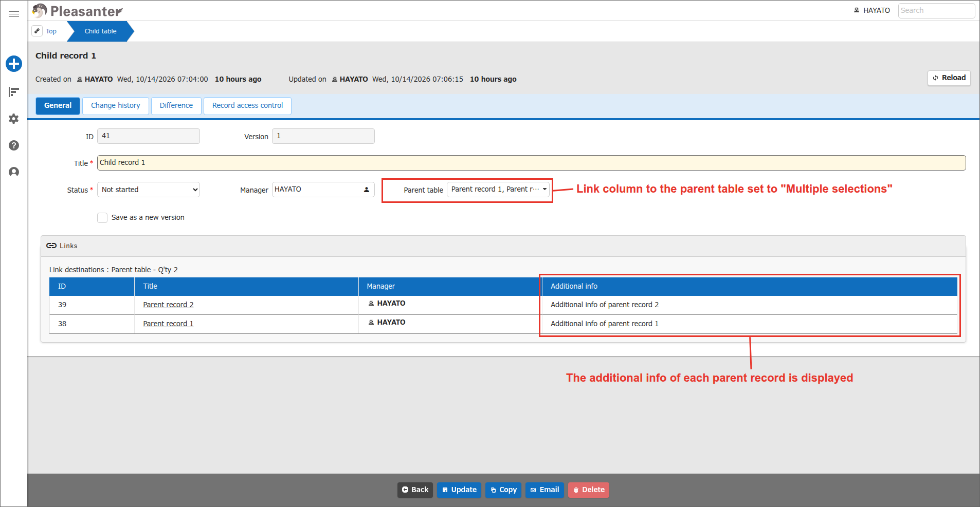
Task: Click the Manager column header in Links
Action: (x=450, y=287)
